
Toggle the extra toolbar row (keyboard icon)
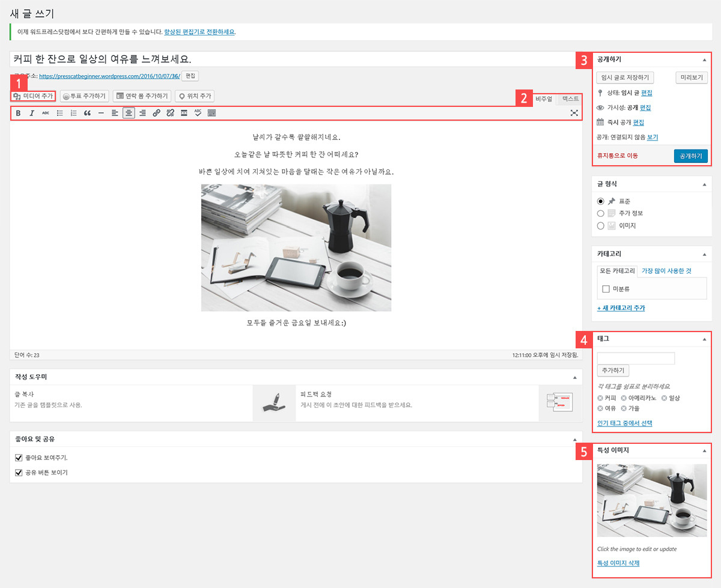211,113
